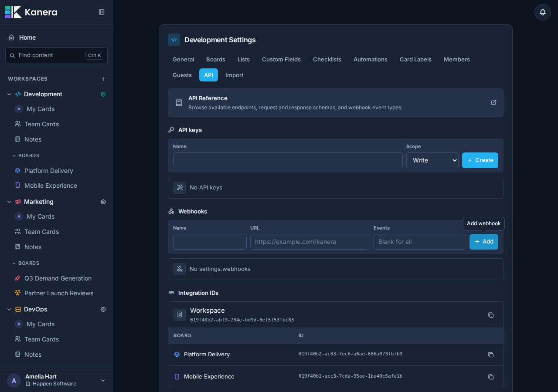
Task: Copy the Platform Delivery board ID
Action: click(x=491, y=355)
